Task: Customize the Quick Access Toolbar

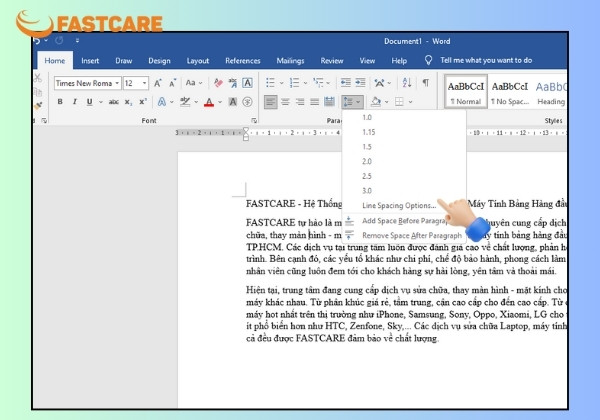Action: 77,40
